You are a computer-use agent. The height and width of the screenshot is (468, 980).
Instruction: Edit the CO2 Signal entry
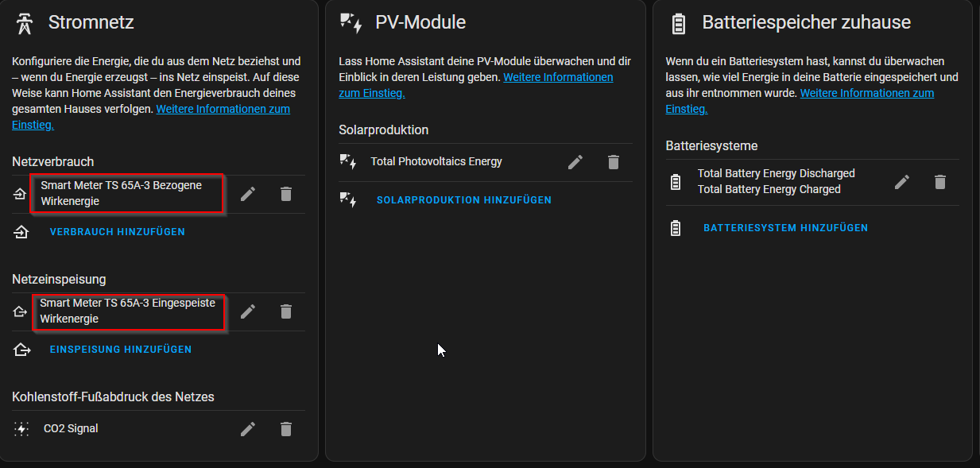(248, 429)
